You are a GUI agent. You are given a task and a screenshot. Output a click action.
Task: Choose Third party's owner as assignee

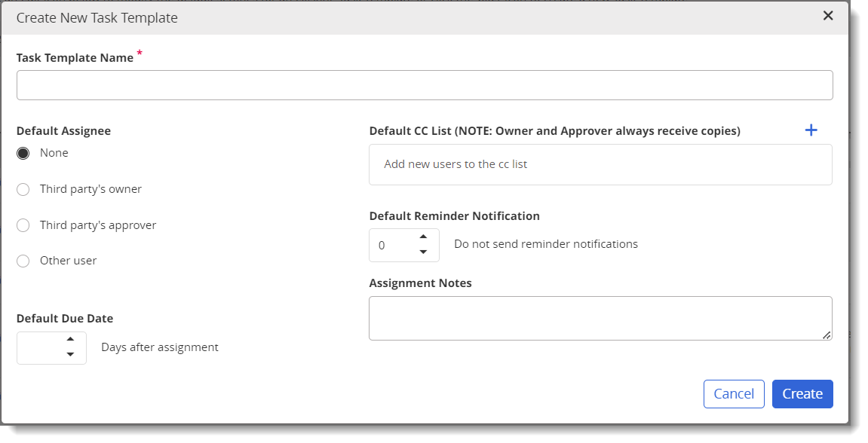coord(23,190)
